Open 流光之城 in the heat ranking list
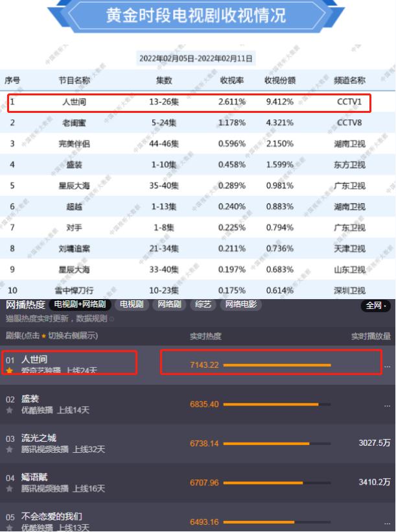 point(39,438)
